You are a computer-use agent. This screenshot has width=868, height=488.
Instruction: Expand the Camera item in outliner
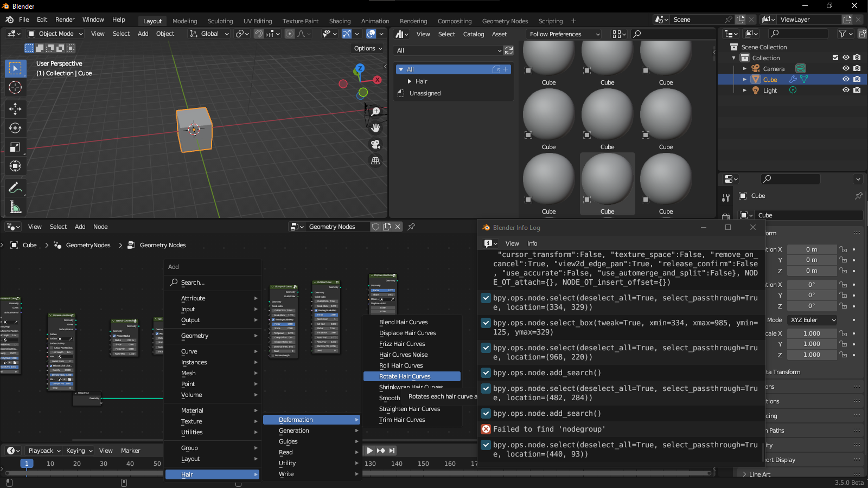tap(745, 69)
